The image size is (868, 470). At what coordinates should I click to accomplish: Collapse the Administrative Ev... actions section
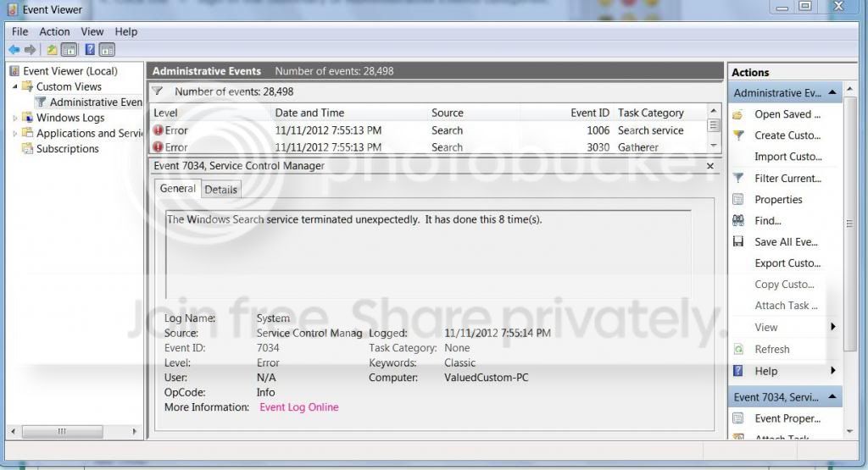click(832, 92)
